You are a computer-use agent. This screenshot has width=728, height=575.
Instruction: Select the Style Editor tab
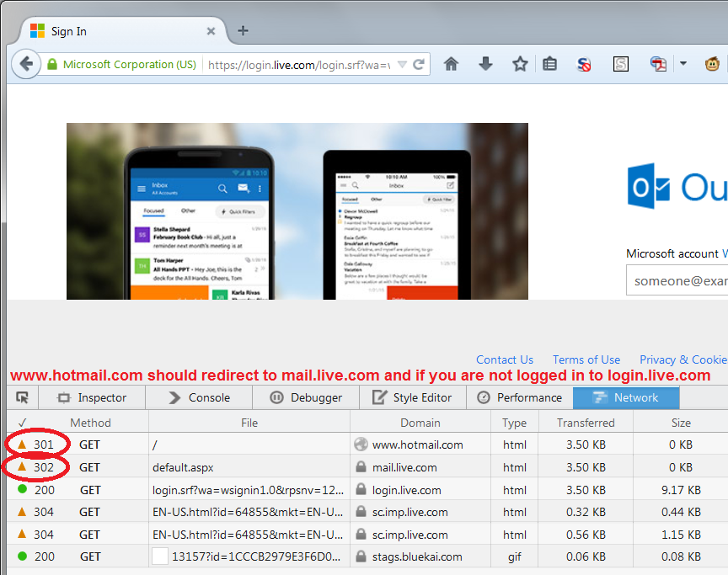413,397
